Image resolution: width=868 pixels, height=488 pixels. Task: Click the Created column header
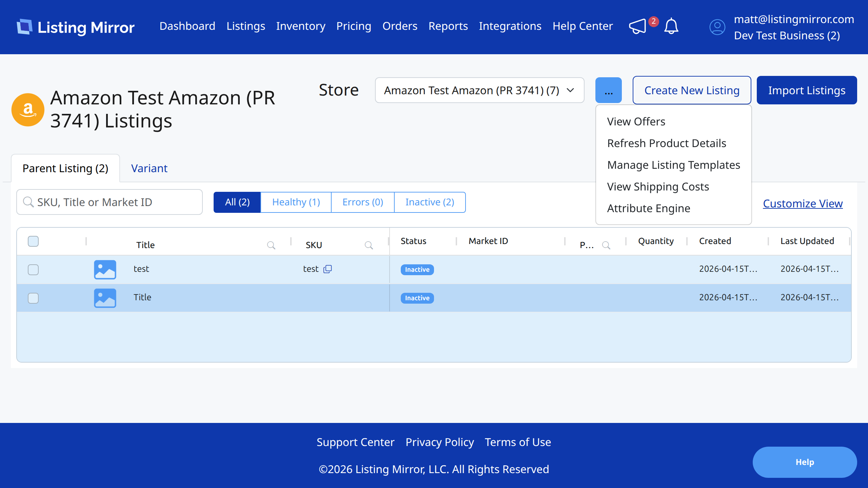[x=715, y=241]
